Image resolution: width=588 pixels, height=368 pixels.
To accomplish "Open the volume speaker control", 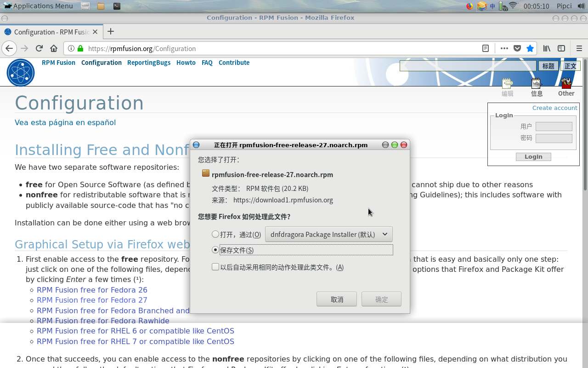I will point(581,6).
